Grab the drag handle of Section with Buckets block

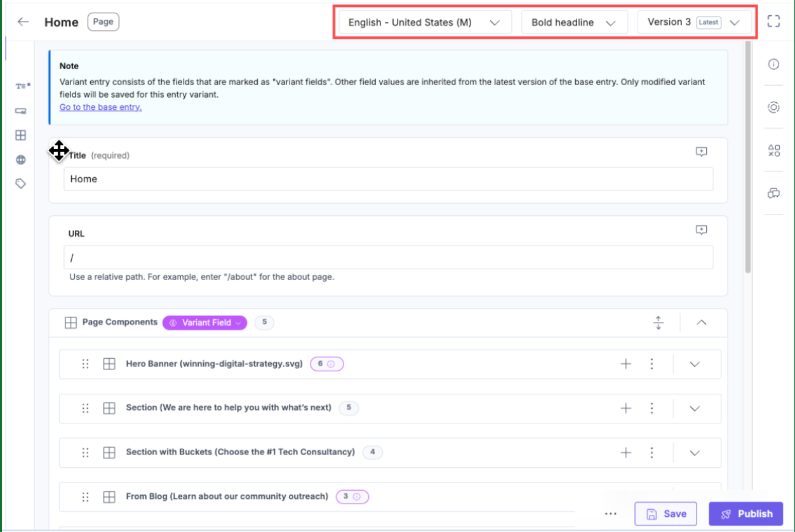[x=86, y=453]
